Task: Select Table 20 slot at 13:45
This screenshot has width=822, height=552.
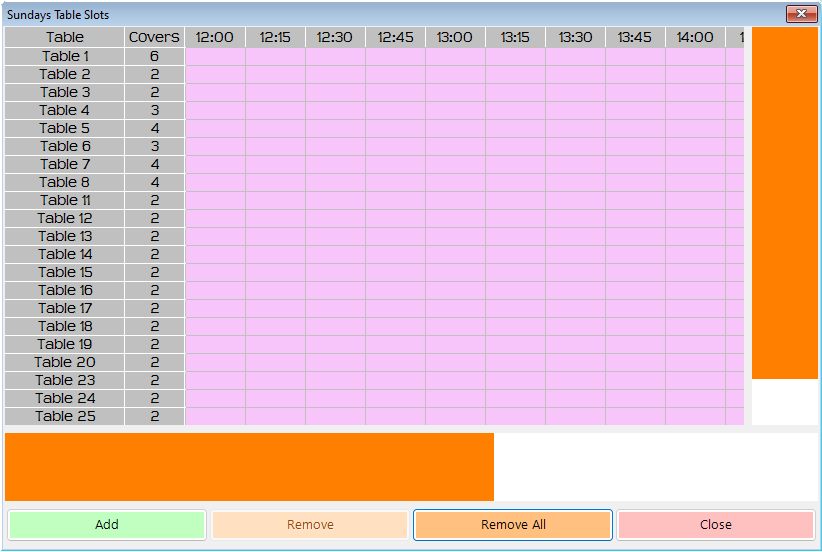Action: click(x=635, y=362)
